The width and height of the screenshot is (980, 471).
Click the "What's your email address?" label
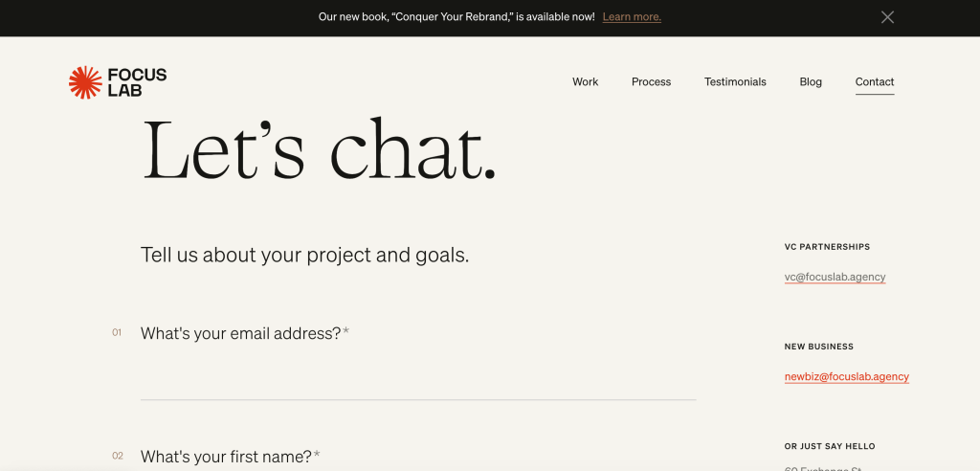240,333
